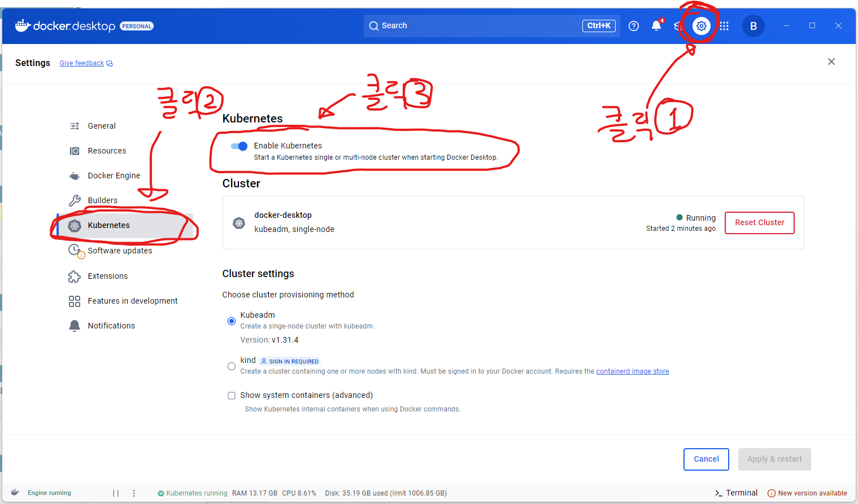
Task: Open the engine three-dot menu in status bar
Action: click(x=134, y=493)
